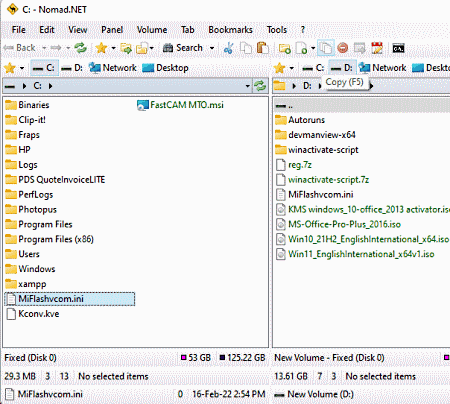Screen dimensions: 450x404
Task: Create a new folder via toolbar icon
Action: [285, 48]
